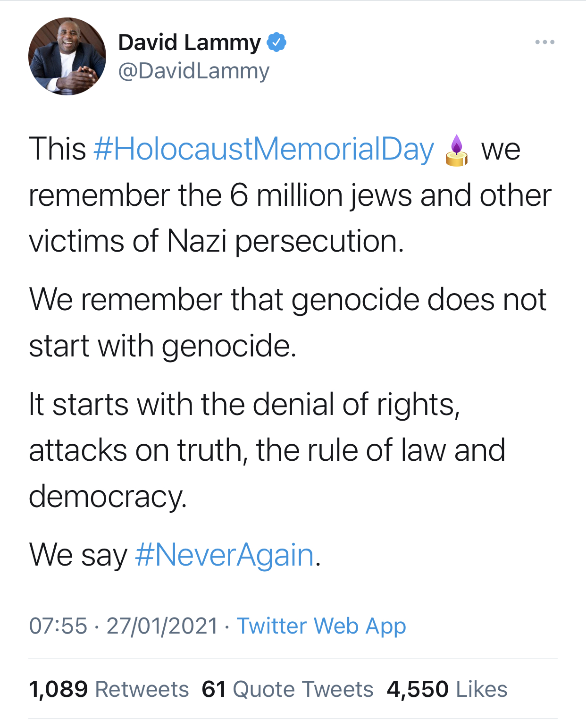Open David Lammy's profile picture

click(67, 56)
